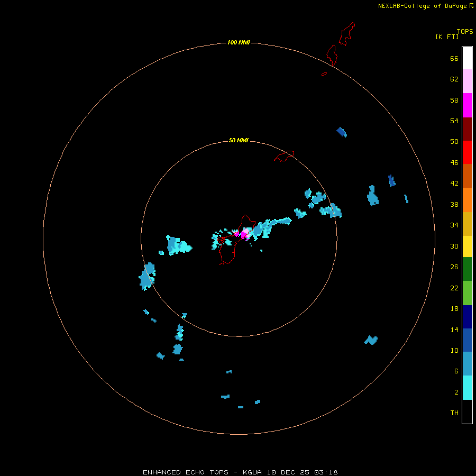Click the 66 legend value label
The image size is (476, 476).
[x=454, y=59]
